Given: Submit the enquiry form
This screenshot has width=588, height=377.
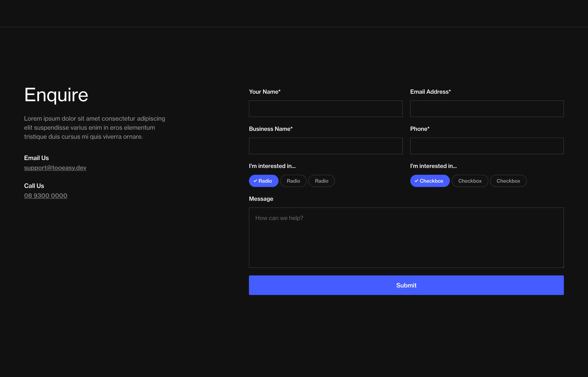Looking at the screenshot, I should point(406,285).
